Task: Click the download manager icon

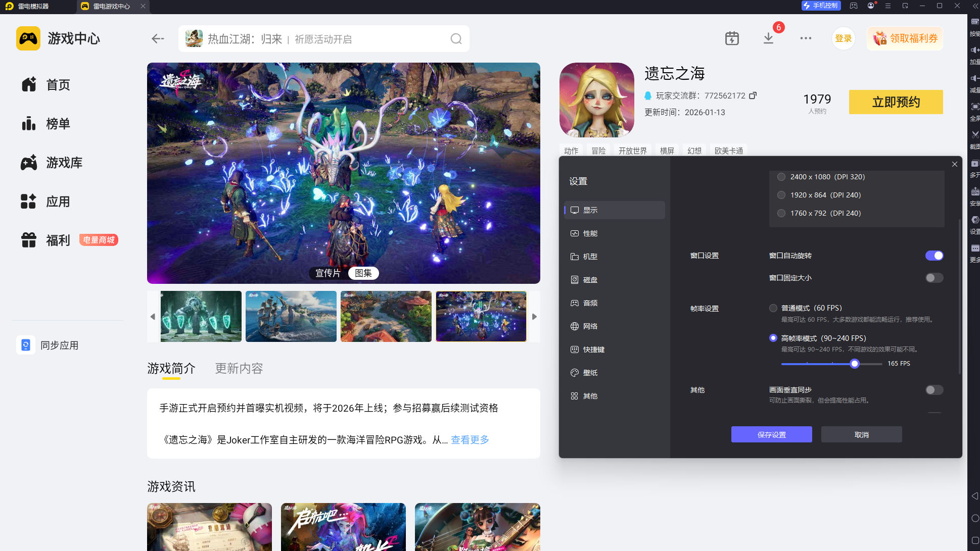Action: tap(768, 38)
